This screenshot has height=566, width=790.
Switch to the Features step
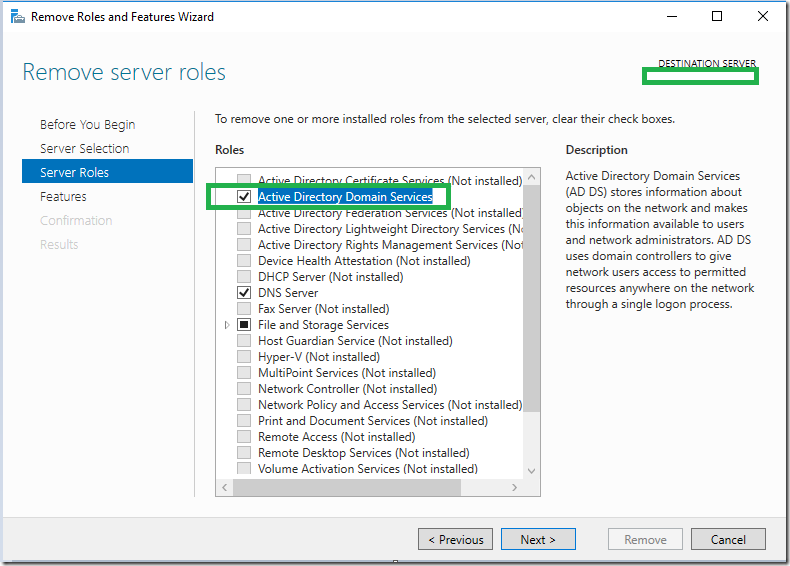63,197
